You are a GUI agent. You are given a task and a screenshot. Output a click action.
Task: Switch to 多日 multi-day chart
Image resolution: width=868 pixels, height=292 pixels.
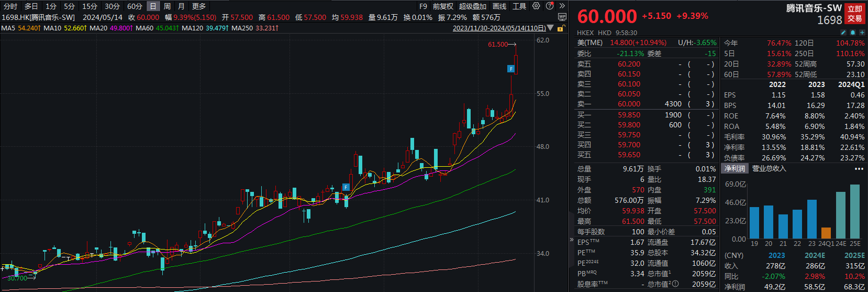pos(31,6)
